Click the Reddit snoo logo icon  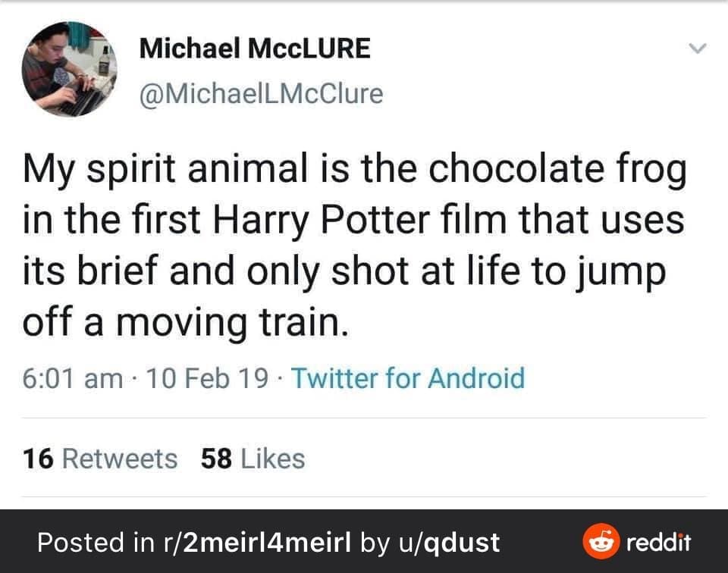[x=598, y=542]
